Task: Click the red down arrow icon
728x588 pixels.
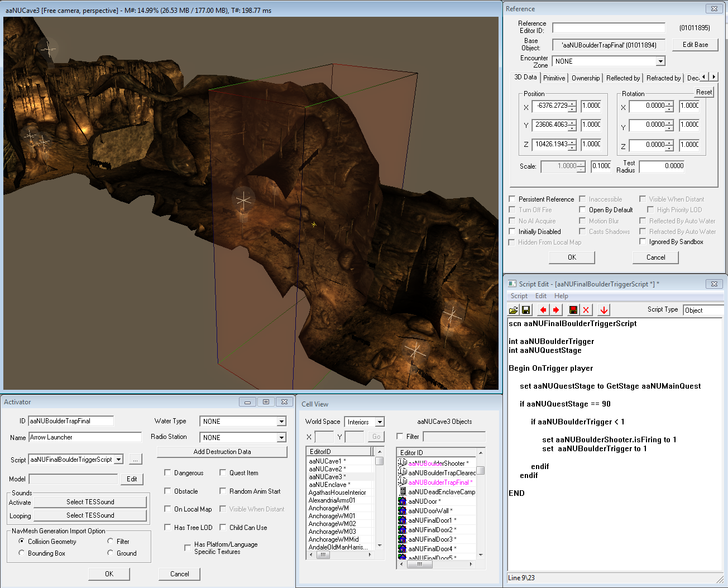Action: click(x=604, y=310)
